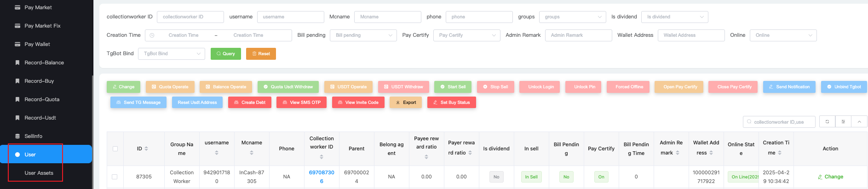The image size is (868, 189).
Task: Tick the select-all checkbox in table header
Action: (x=115, y=149)
